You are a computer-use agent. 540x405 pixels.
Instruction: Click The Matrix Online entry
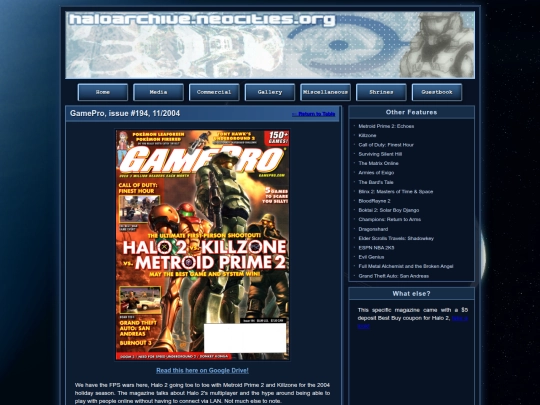coord(378,163)
